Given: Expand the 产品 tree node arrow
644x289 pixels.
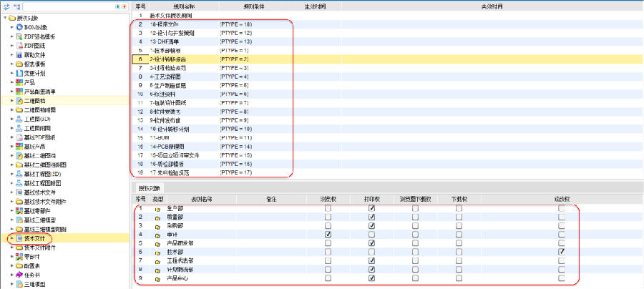Looking at the screenshot, I should click(12, 82).
